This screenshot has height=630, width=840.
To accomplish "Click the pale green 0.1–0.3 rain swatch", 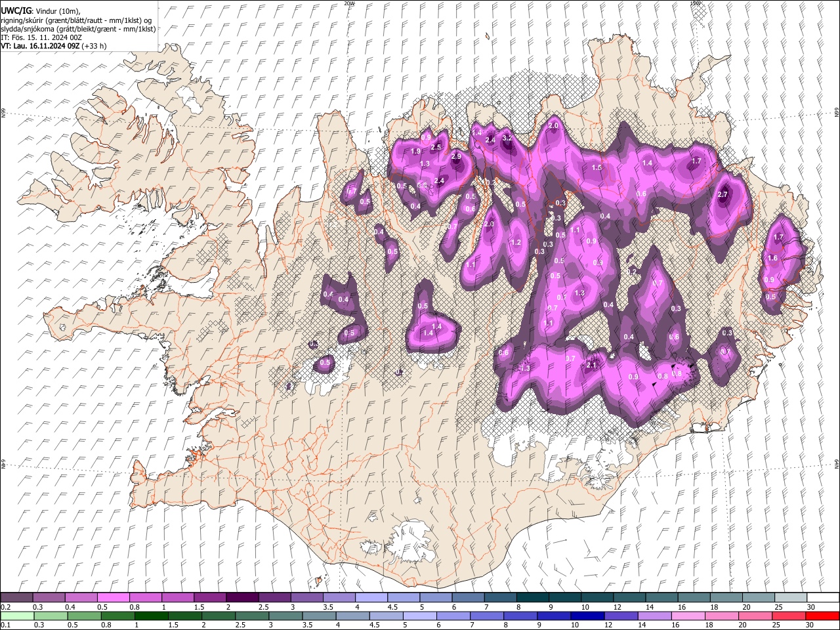I will 17,616.
